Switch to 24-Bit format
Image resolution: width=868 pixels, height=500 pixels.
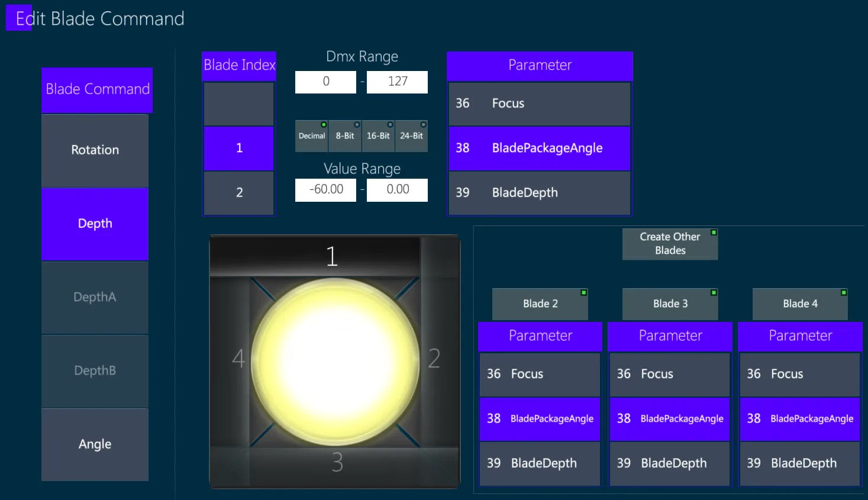pyautogui.click(x=411, y=136)
